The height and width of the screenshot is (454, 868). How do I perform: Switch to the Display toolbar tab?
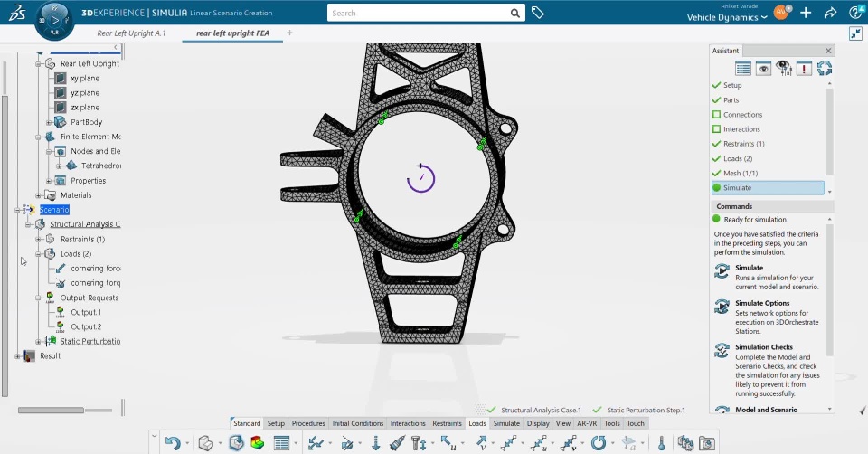[x=538, y=423]
